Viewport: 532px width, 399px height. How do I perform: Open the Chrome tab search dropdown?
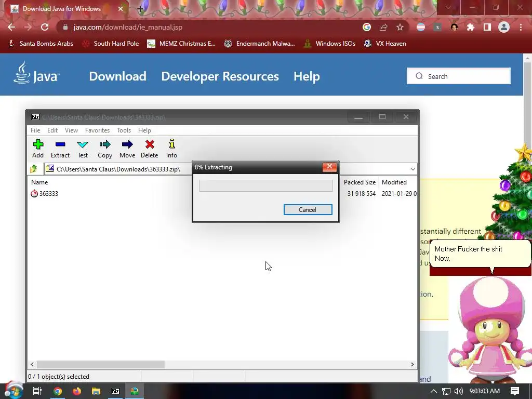pyautogui.click(x=448, y=7)
